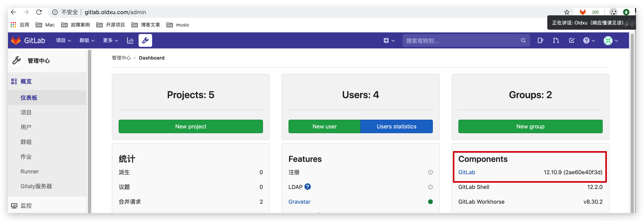This screenshot has height=221, width=644.
Task: Click the Users statistics button
Action: pos(397,126)
